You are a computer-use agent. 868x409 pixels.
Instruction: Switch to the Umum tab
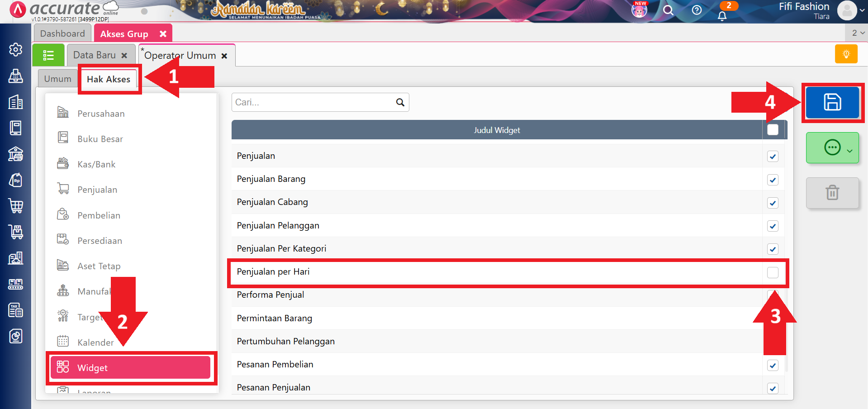point(57,78)
